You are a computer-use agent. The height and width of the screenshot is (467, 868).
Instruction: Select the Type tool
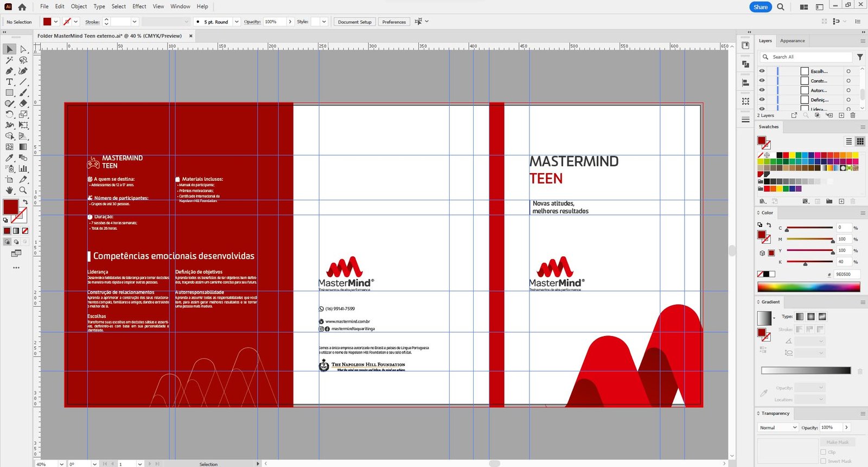coord(10,82)
